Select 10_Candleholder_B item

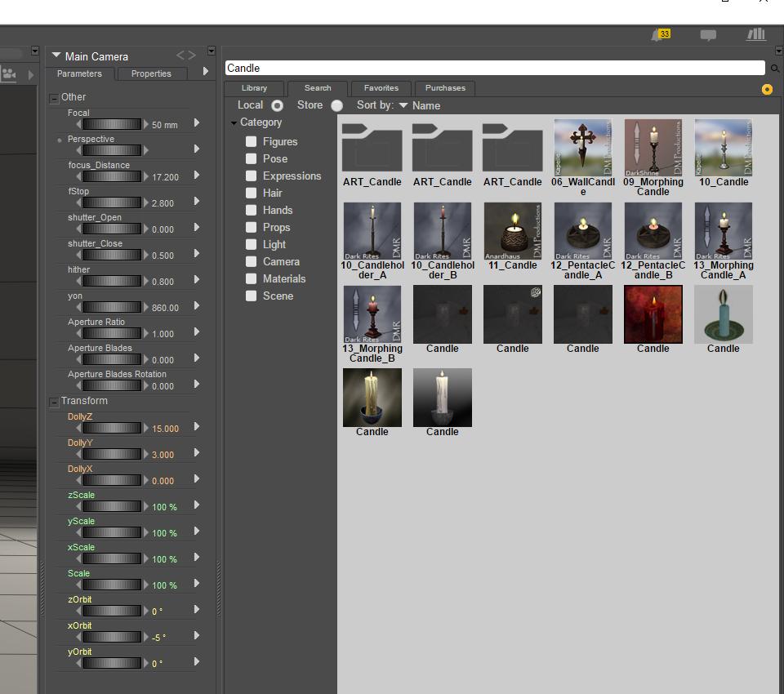[x=442, y=231]
